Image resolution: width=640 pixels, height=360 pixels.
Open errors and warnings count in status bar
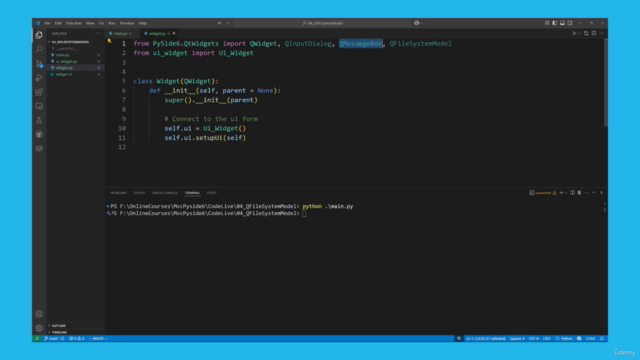click(x=77, y=338)
